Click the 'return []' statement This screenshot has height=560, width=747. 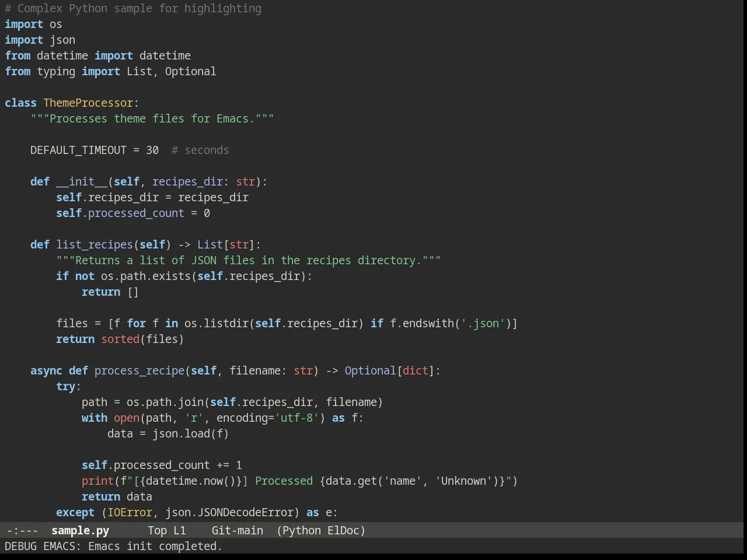pos(110,292)
